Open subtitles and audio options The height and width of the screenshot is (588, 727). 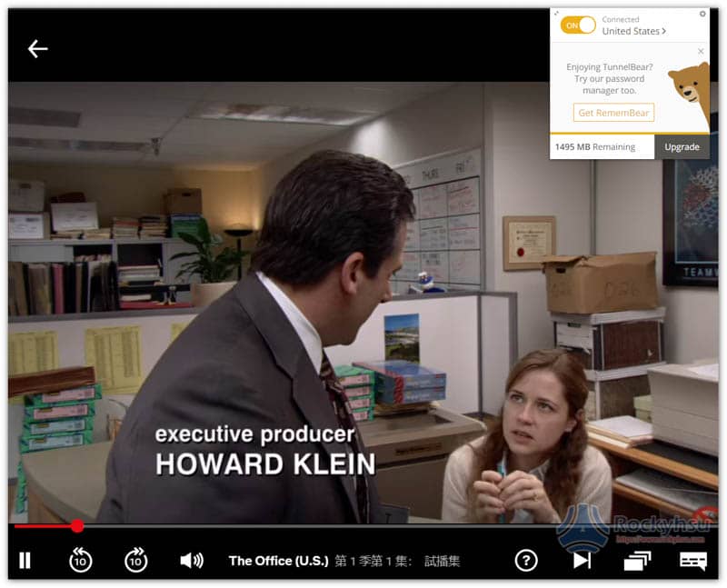pos(693,560)
